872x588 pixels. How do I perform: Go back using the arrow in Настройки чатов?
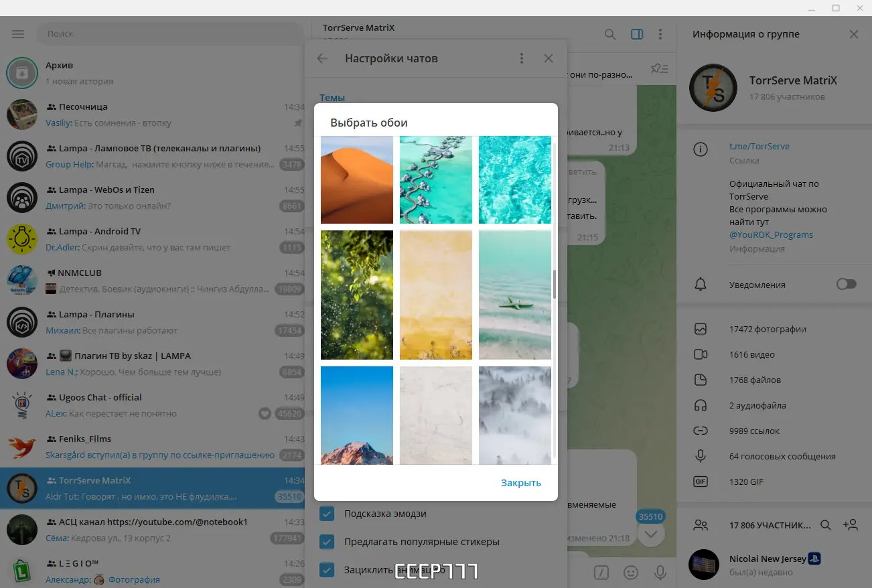coord(321,58)
